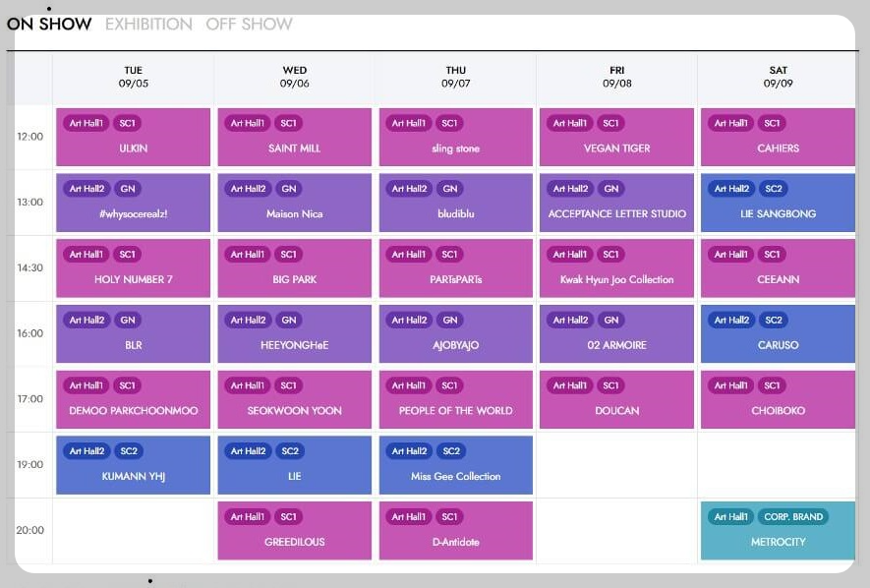Viewport: 870px width, 588px height.
Task: Open the HOLY NUMBER 7 show
Action: point(133,268)
